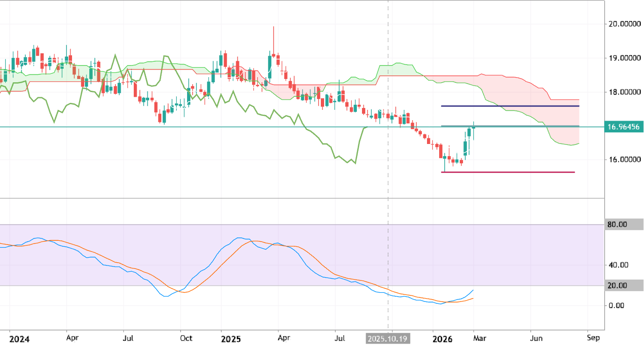
Task: Click the 80.00 level label on indicator scale
Action: pos(617,224)
